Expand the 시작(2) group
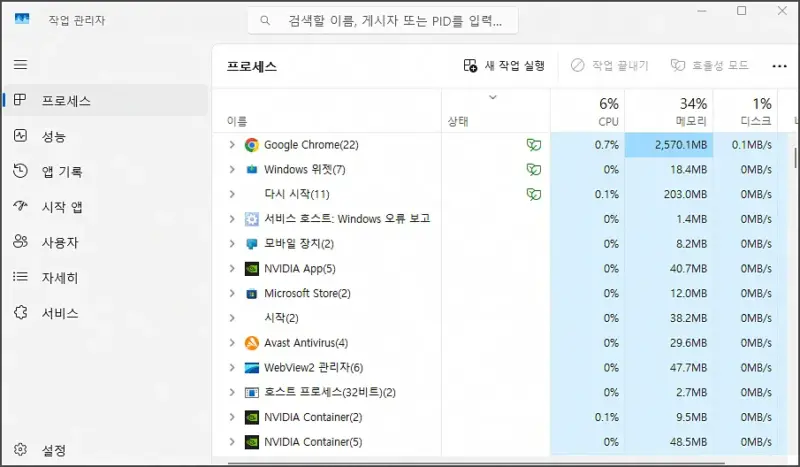The width and height of the screenshot is (800, 467). (232, 318)
